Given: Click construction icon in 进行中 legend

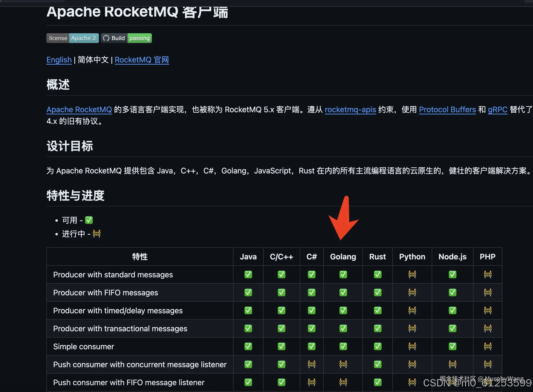Looking at the screenshot, I should click(x=96, y=234).
